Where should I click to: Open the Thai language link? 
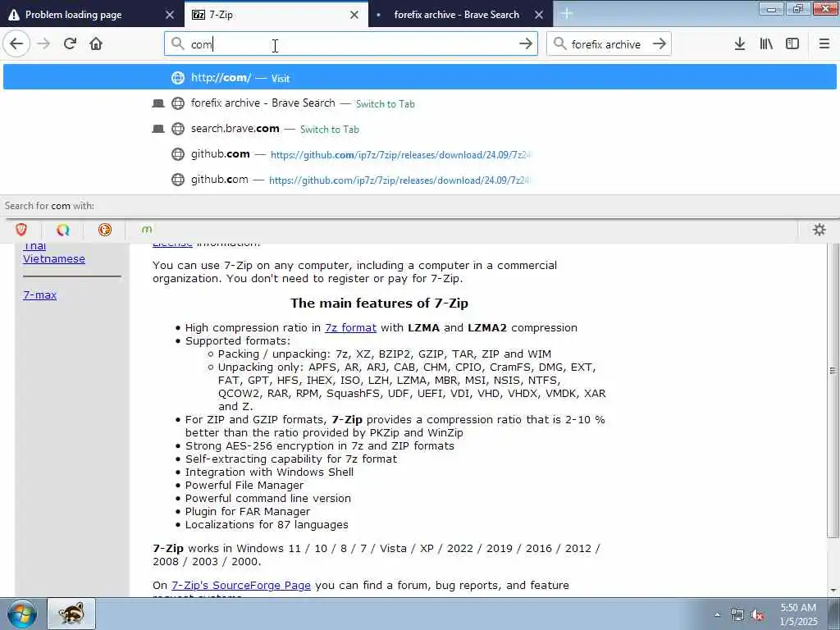coord(34,247)
